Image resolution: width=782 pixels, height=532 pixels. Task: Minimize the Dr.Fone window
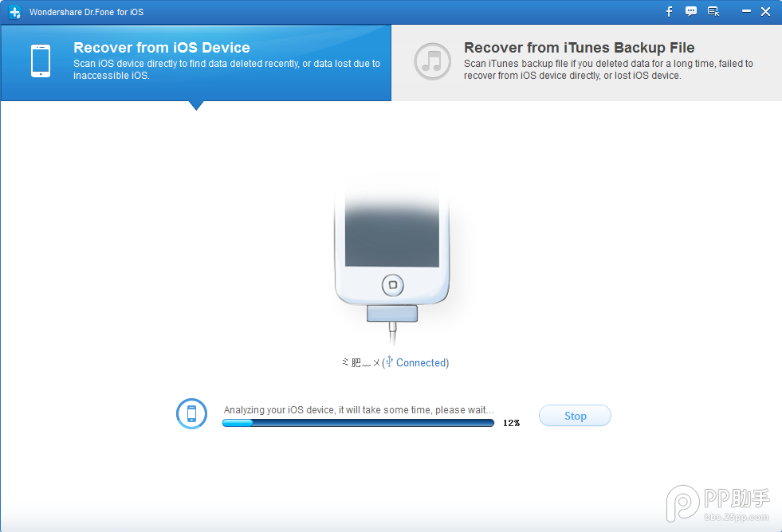746,11
